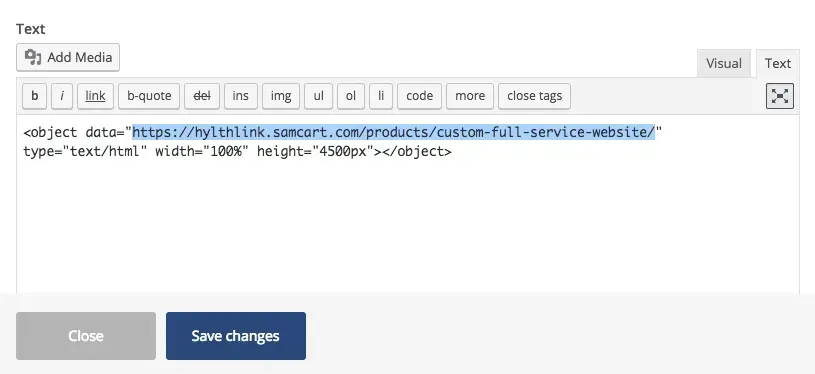
Task: Insert list item with li button
Action: click(381, 96)
